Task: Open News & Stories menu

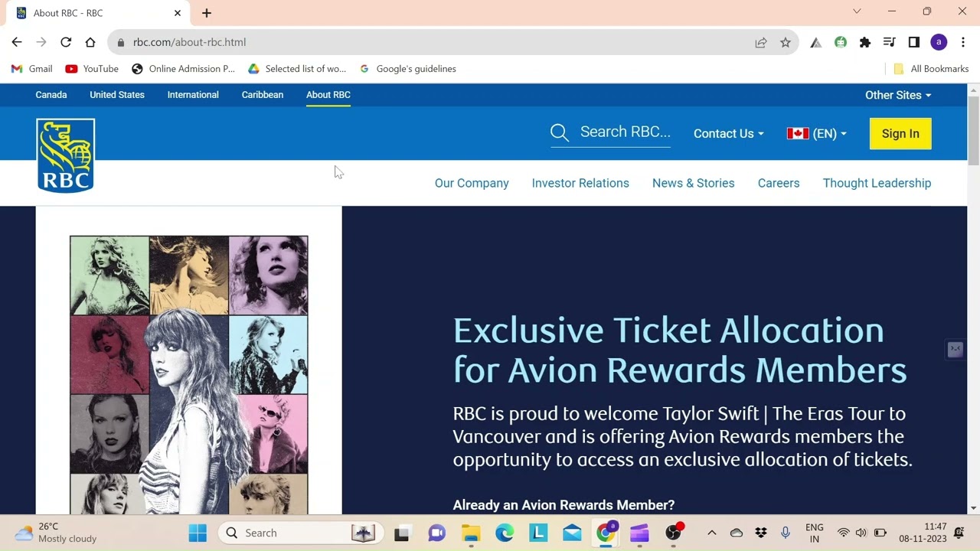Action: pos(694,183)
